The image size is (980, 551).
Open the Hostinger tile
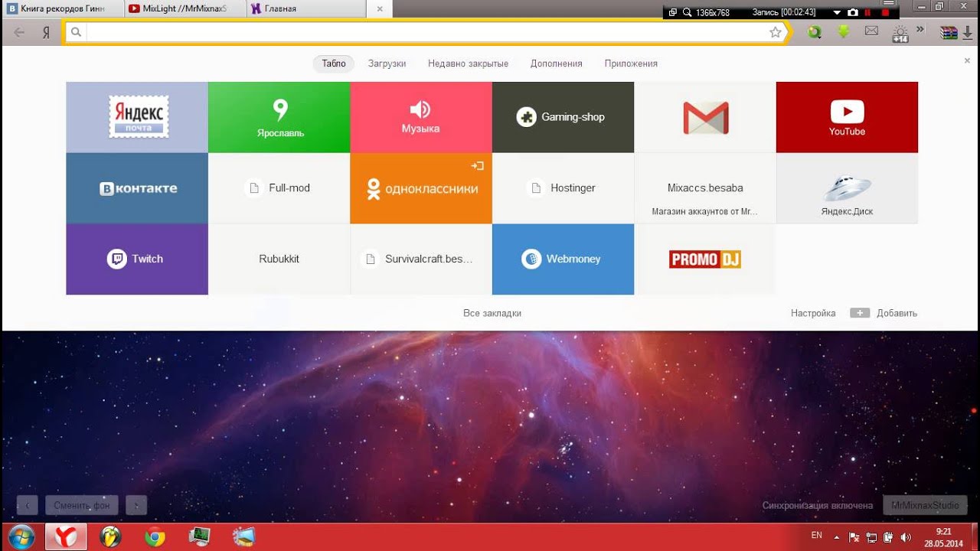[563, 188]
